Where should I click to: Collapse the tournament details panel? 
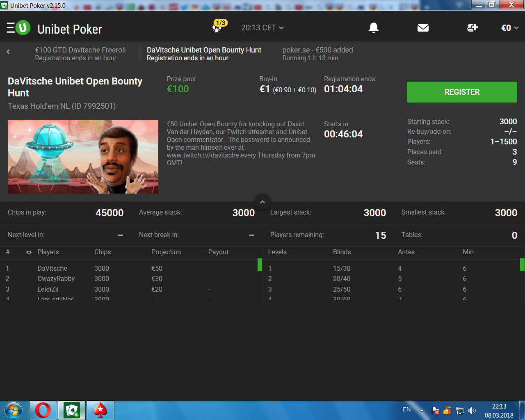click(x=262, y=202)
